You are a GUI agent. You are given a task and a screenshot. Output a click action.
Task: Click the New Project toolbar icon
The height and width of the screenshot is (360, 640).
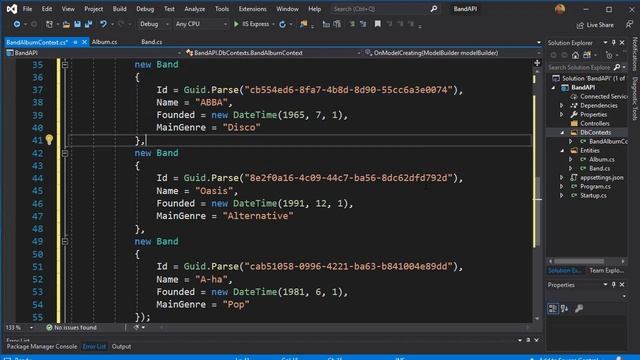pos(49,24)
